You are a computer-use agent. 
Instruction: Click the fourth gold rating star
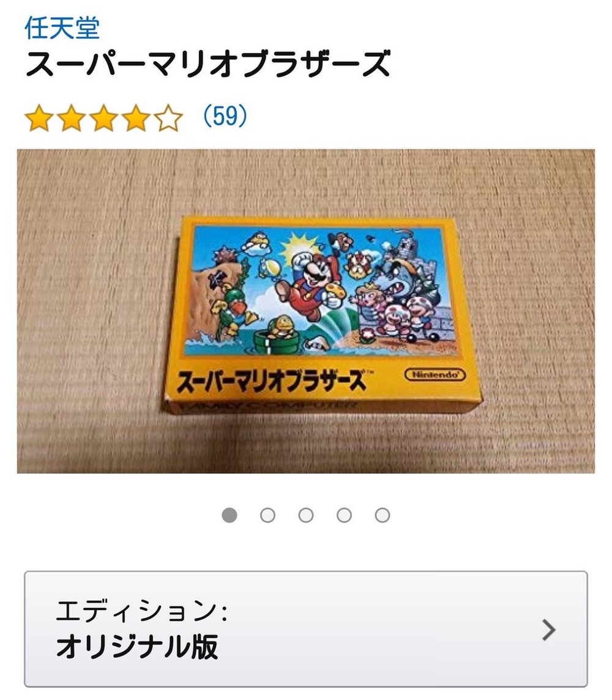[x=136, y=118]
